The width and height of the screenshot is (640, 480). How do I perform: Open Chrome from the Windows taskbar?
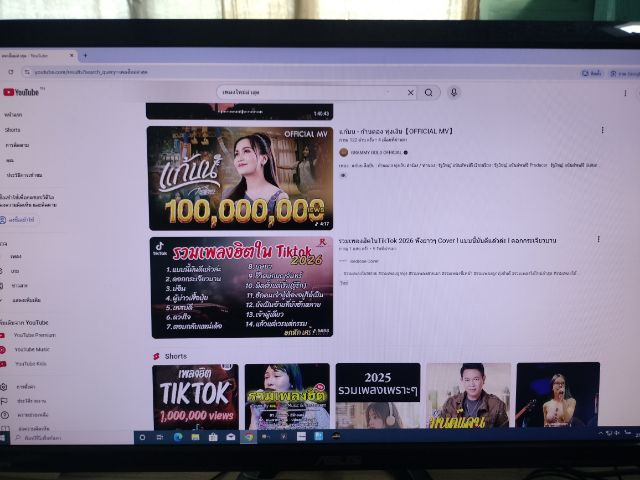(x=247, y=436)
